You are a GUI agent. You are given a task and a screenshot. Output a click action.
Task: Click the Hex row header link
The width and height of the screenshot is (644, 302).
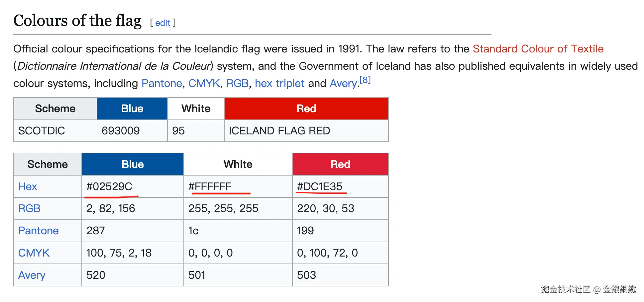tap(28, 187)
